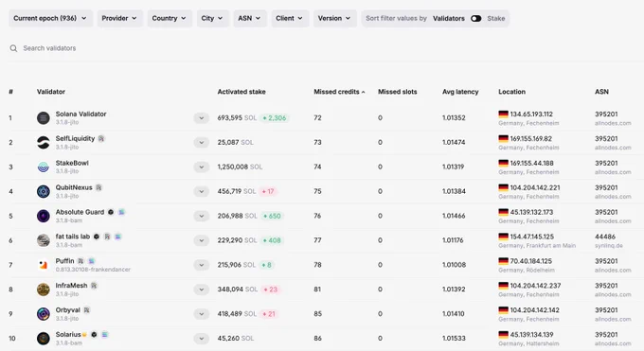Click the German flag for 154.47.145.125
The width and height of the screenshot is (644, 351).
[x=503, y=237]
